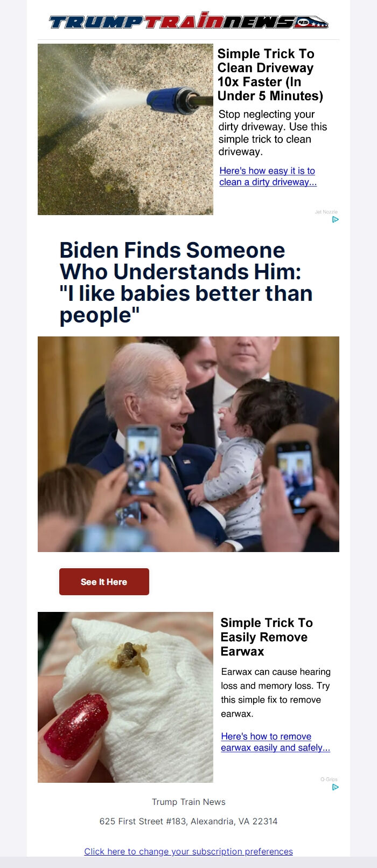
Task: Click the '625 First Street #183' address line
Action: 188,821
